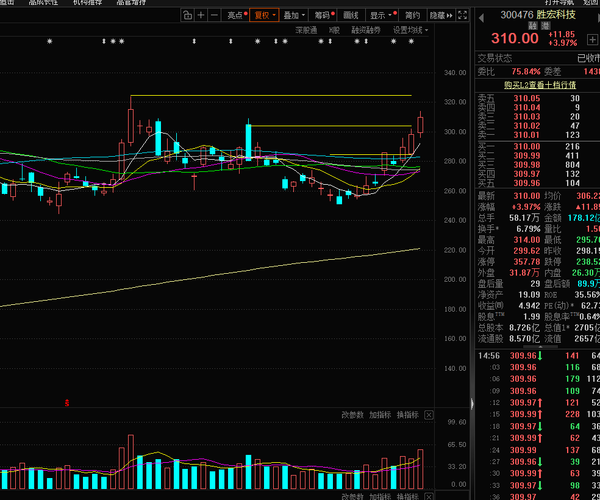
Task: Go to previous stock with left triangle arrow
Action: [x=481, y=18]
